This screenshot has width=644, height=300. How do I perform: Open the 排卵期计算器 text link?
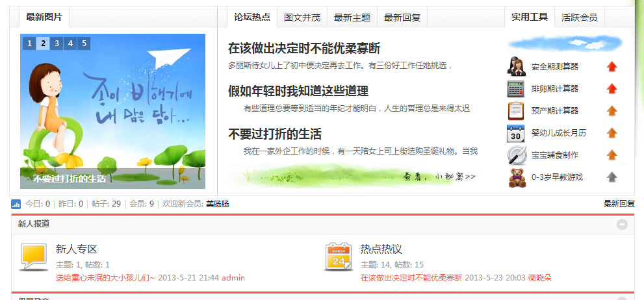(x=555, y=89)
